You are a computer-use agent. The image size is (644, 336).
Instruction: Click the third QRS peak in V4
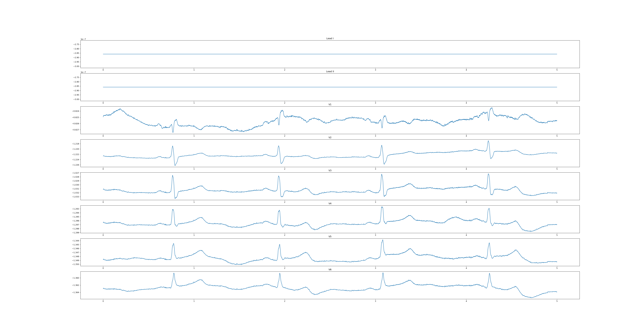[382, 207]
